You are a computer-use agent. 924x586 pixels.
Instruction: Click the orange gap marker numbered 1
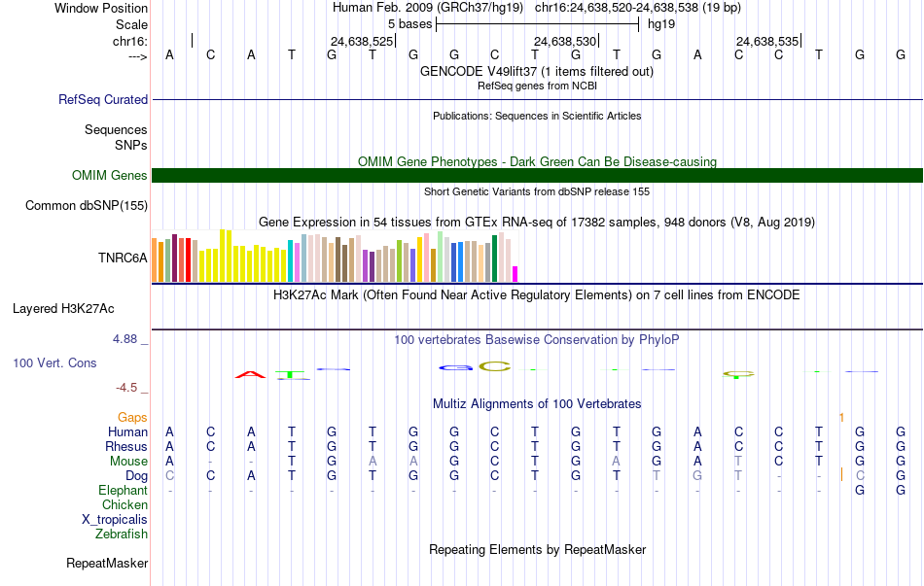pos(841,418)
